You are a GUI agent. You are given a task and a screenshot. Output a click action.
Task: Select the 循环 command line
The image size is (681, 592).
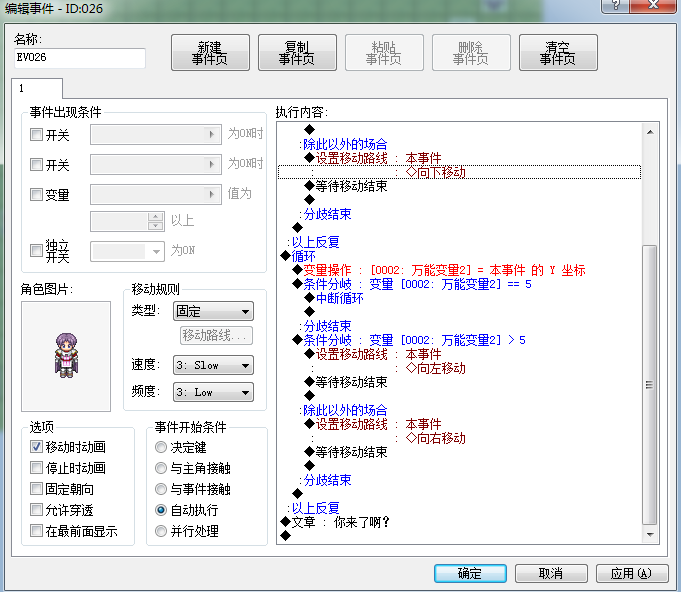click(x=459, y=256)
